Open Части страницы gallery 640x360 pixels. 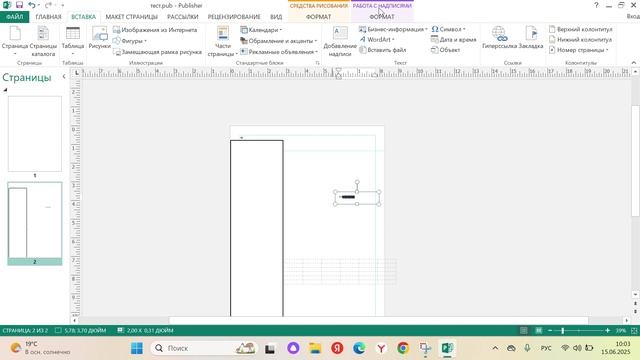[222, 41]
